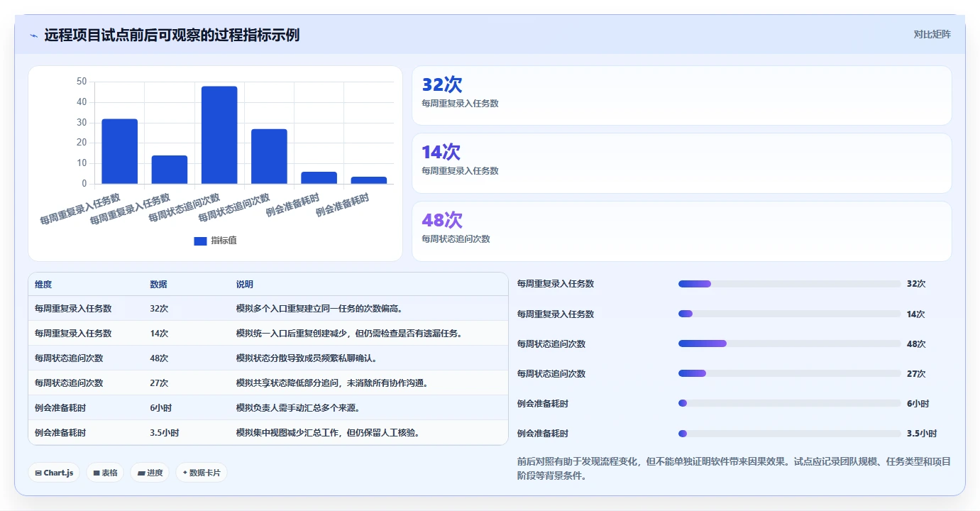Click the progress bar labeled 3.5小时
980x511 pixels.
(789, 433)
